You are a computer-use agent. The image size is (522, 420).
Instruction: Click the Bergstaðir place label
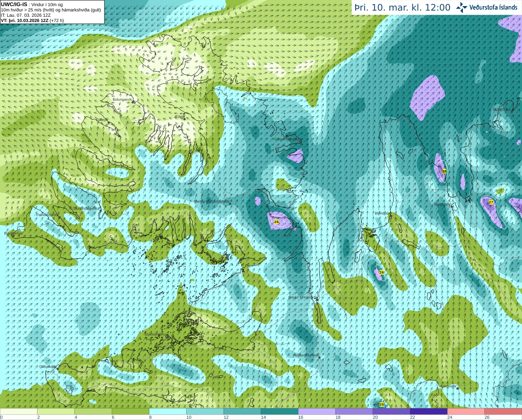pos(442,204)
